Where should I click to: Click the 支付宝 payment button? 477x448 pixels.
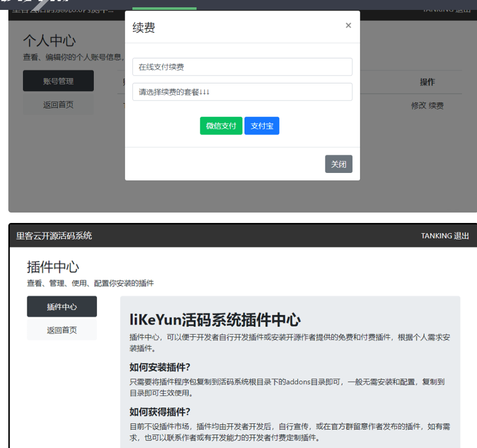[262, 126]
